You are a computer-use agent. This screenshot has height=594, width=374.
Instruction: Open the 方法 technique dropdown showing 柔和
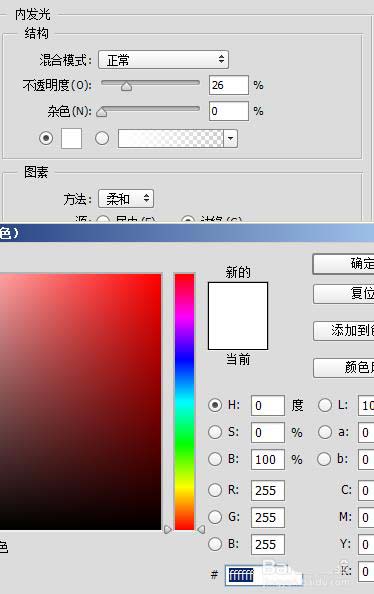coord(126,199)
